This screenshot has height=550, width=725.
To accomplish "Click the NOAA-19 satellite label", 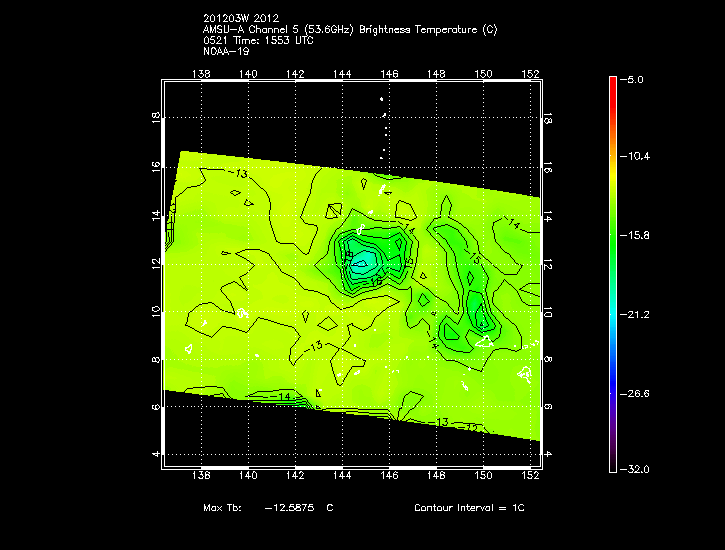I will pos(226,51).
